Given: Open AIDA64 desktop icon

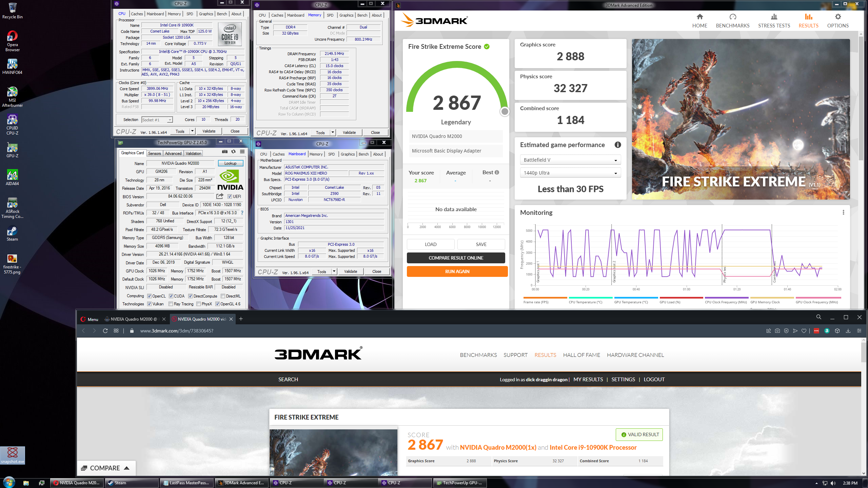Looking at the screenshot, I should click(x=12, y=178).
